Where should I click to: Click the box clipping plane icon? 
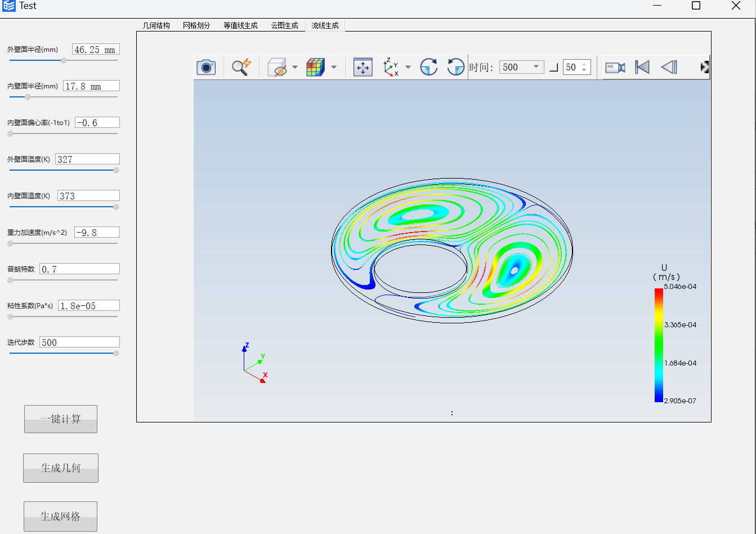tap(278, 68)
